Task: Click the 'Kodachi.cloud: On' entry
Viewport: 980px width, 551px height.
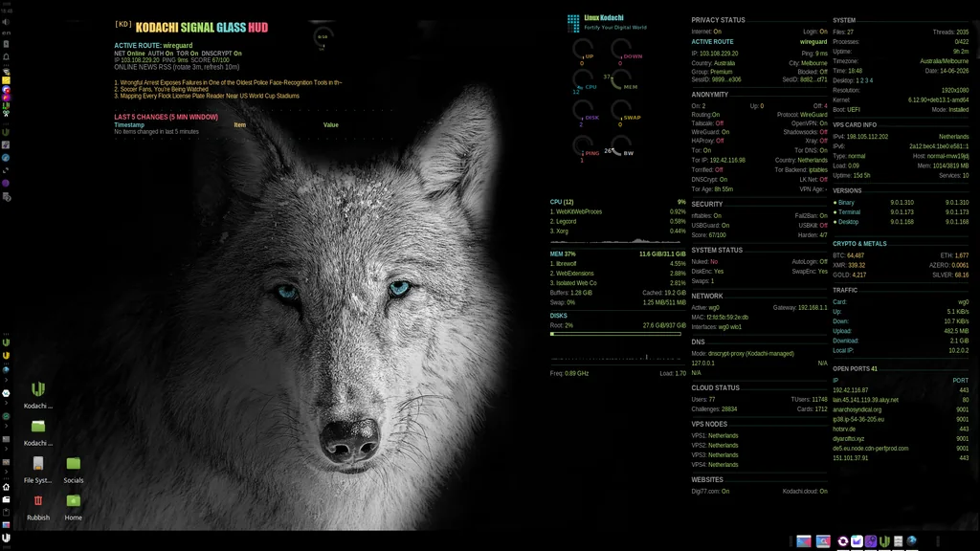Action: pos(805,491)
